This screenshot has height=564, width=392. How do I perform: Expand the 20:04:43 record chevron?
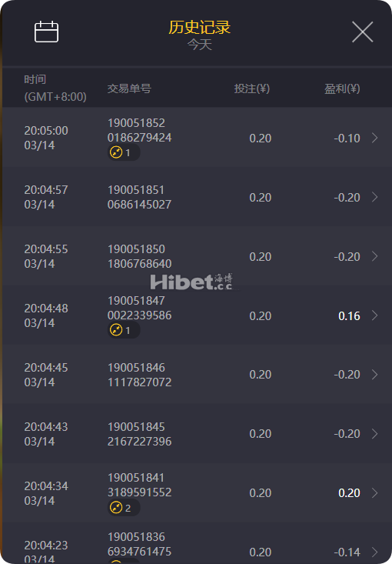pos(375,434)
